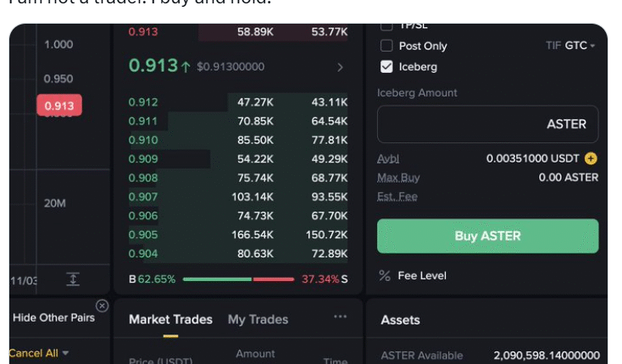Click the underlined Est. Fee label

tap(397, 196)
